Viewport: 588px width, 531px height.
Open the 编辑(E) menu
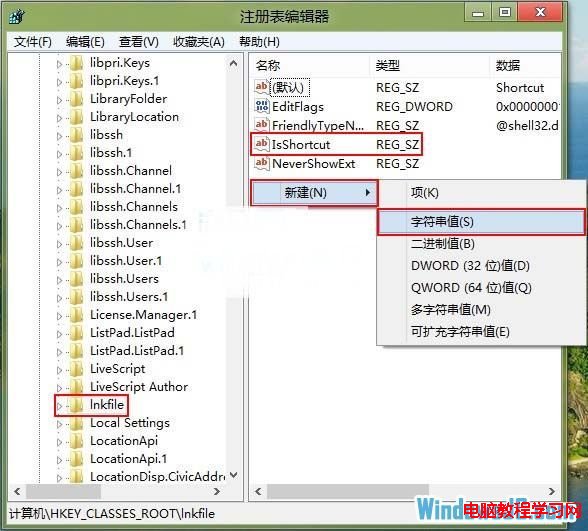point(85,42)
